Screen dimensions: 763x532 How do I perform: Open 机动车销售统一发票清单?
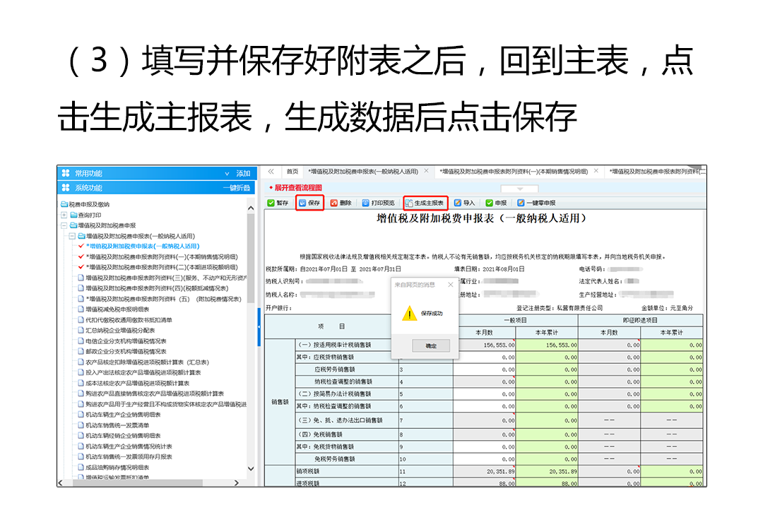(x=117, y=425)
